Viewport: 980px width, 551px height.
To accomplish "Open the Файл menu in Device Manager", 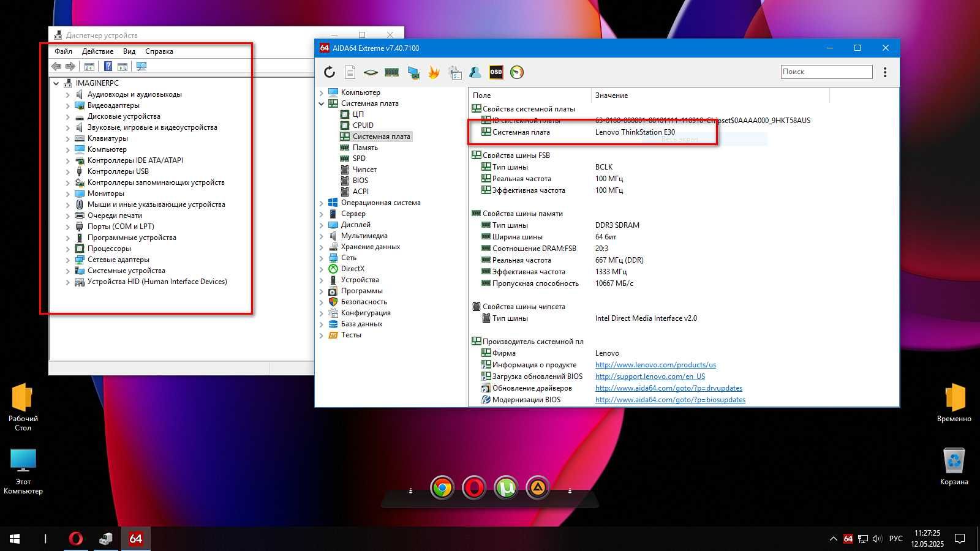I will 63,51.
